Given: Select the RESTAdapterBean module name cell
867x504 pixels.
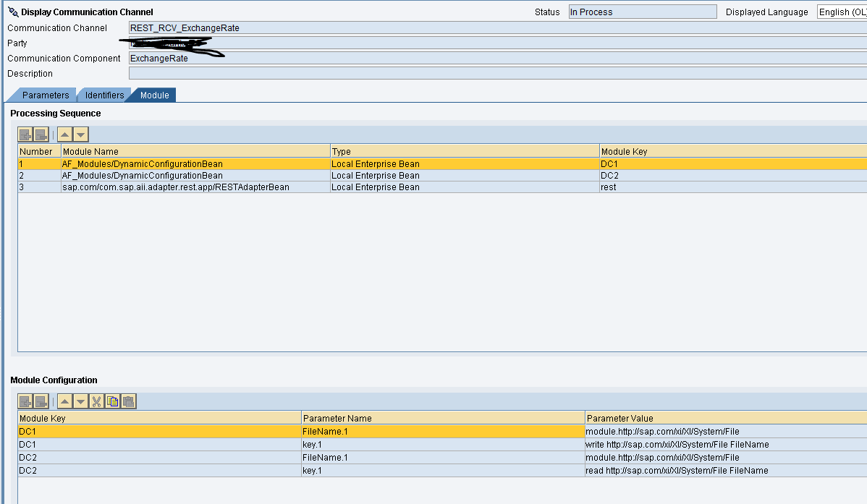Looking at the screenshot, I should coord(195,187).
